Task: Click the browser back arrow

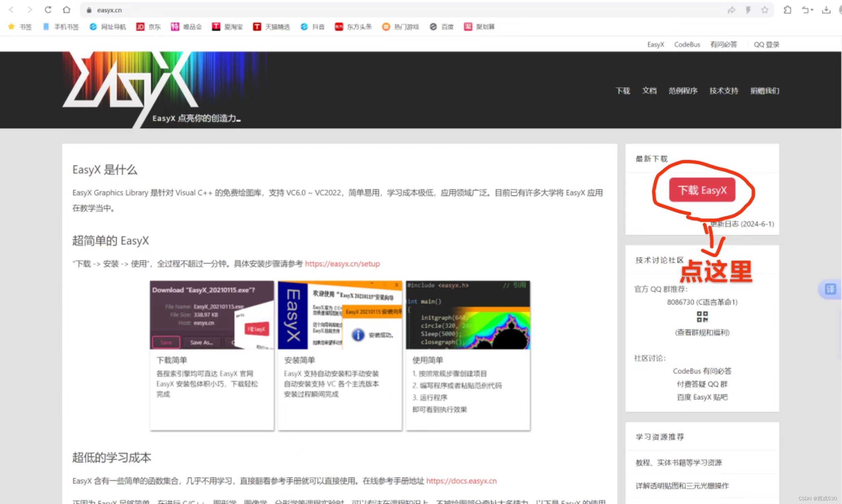Action: pyautogui.click(x=11, y=10)
